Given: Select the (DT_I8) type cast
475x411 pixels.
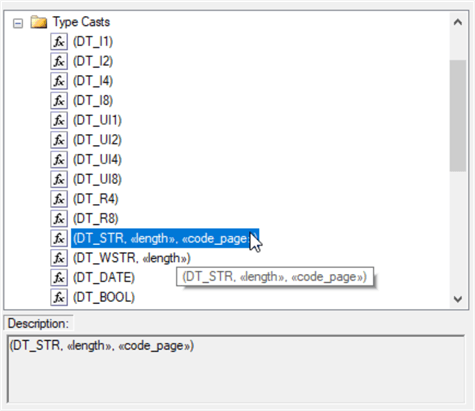Looking at the screenshot, I should tap(93, 101).
